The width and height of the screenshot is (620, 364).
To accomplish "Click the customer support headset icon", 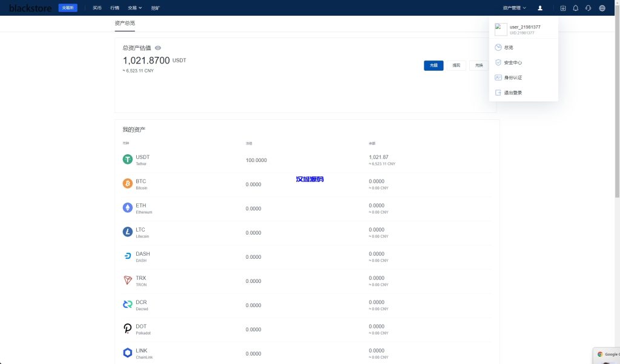I will coord(588,8).
